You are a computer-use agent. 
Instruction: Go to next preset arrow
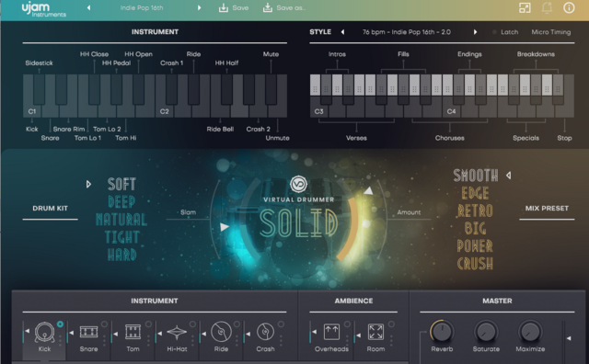[199, 8]
